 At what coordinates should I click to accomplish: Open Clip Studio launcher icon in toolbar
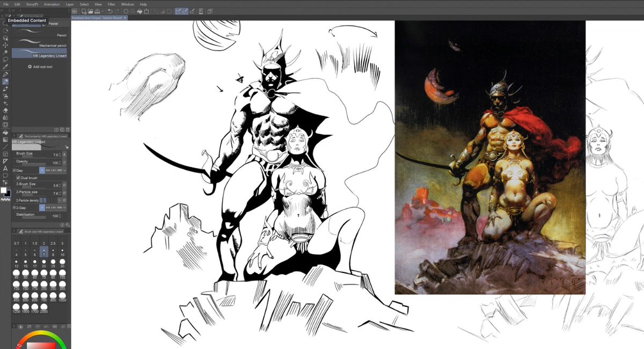pyautogui.click(x=74, y=11)
